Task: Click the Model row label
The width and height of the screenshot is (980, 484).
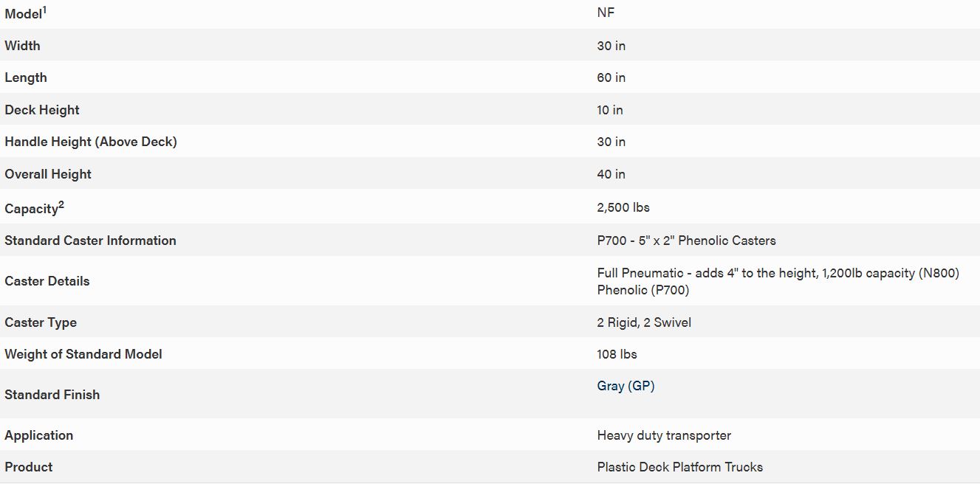Action: pyautogui.click(x=22, y=14)
